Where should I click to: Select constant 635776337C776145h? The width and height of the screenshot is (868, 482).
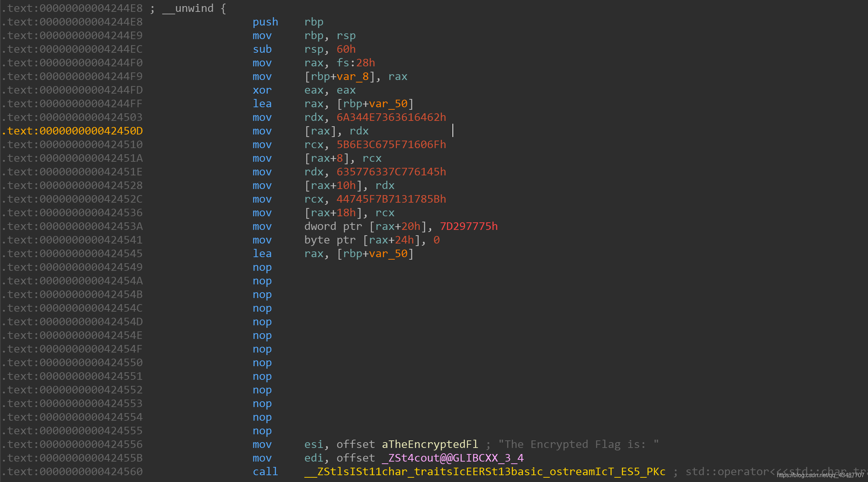point(391,172)
